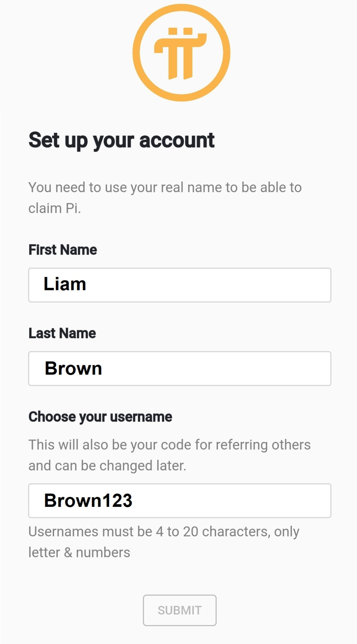Image resolution: width=357 pixels, height=644 pixels.
Task: Click the word 'account' in the heading
Action: (x=177, y=140)
